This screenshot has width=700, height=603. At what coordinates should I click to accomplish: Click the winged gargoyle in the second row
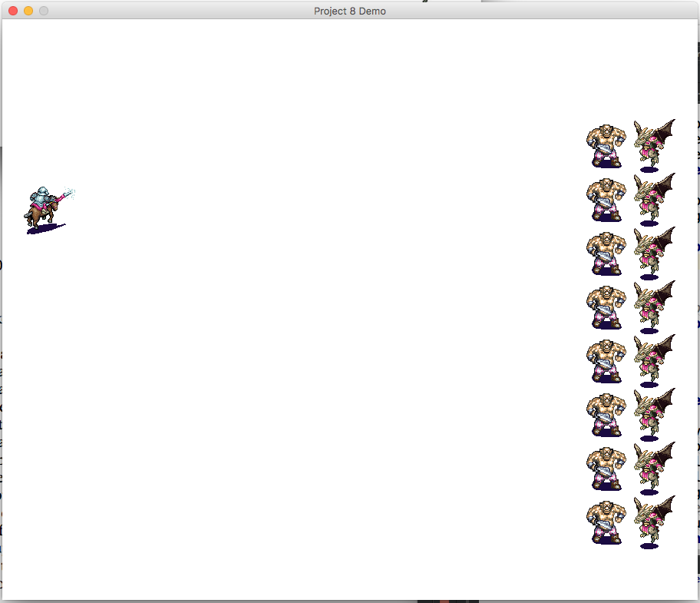[654, 200]
